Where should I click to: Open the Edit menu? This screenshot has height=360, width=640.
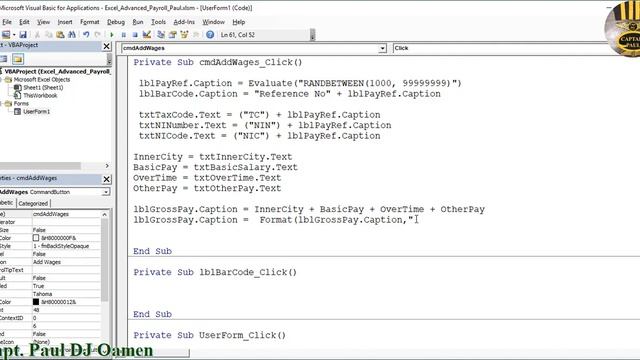[x=24, y=22]
